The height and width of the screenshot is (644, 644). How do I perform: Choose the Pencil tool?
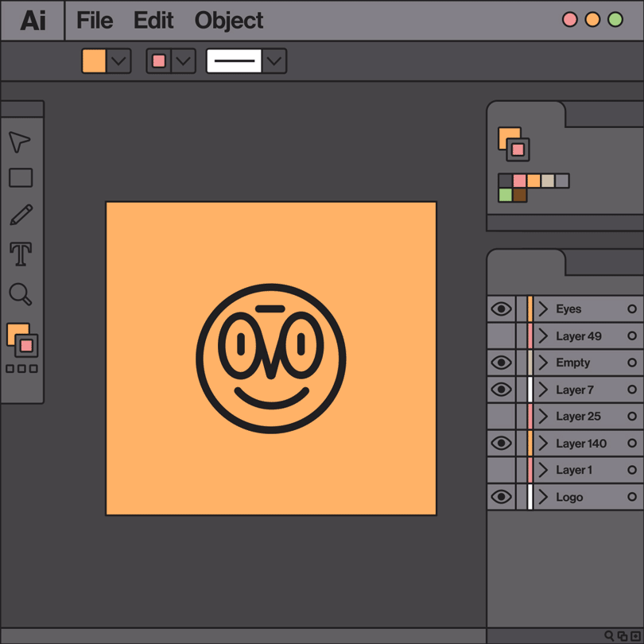(x=21, y=215)
